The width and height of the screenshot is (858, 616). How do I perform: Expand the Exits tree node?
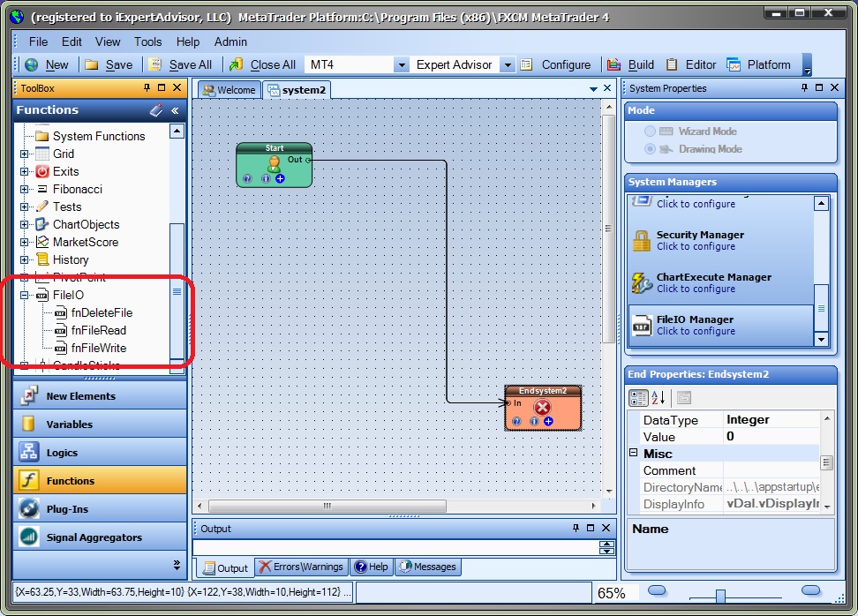click(24, 172)
